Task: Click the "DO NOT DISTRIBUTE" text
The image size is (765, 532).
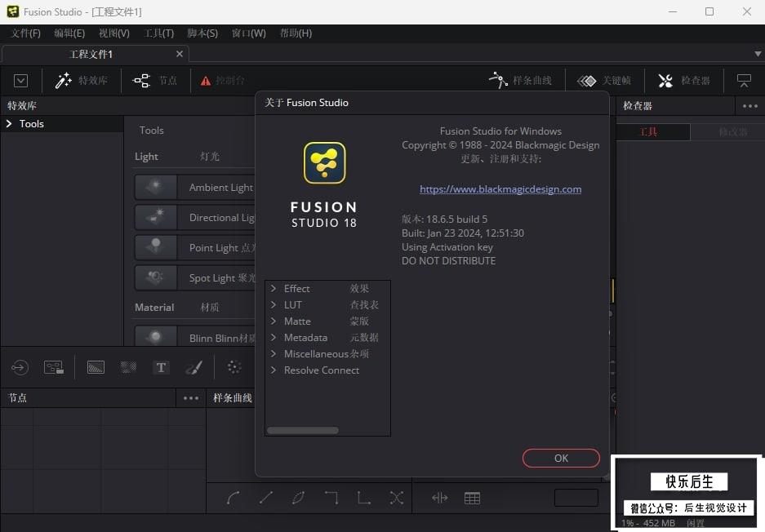Action: [448, 261]
